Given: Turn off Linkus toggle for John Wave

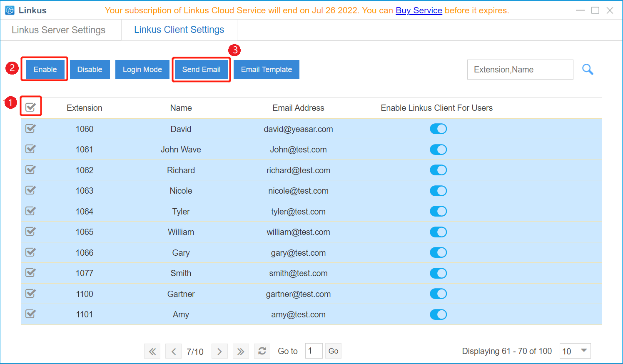Looking at the screenshot, I should point(438,150).
